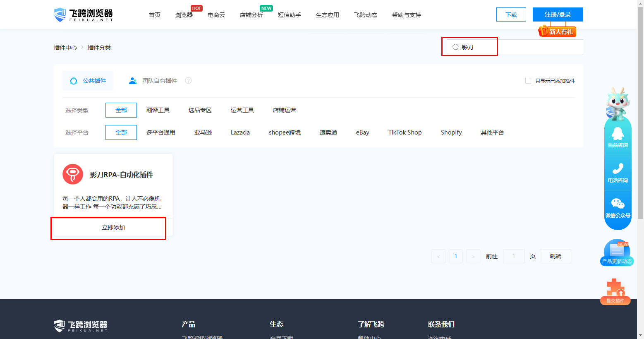The width and height of the screenshot is (644, 339).
Task: Click the 影刀RPA red plugin icon
Action: [73, 174]
